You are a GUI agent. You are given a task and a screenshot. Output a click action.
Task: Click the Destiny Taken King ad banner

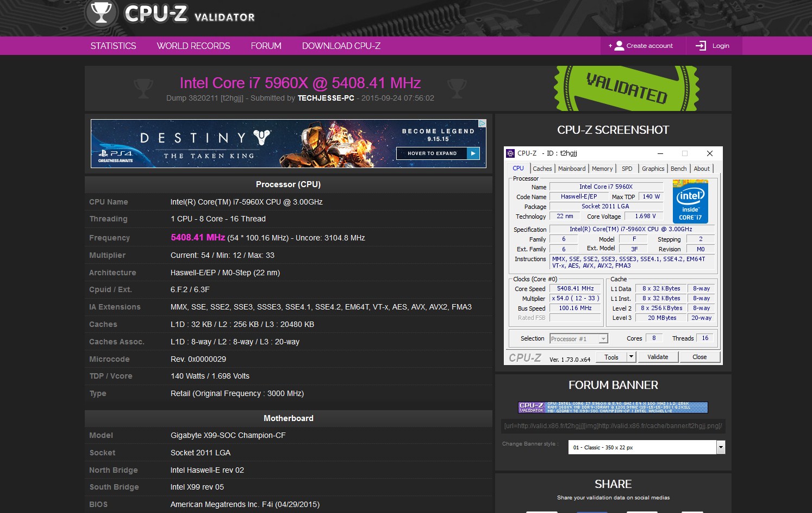[288, 144]
